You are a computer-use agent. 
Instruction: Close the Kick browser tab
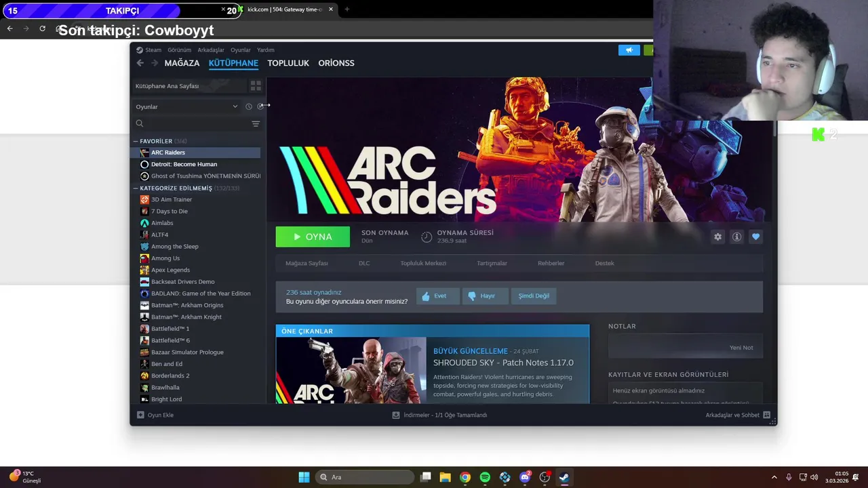point(331,9)
